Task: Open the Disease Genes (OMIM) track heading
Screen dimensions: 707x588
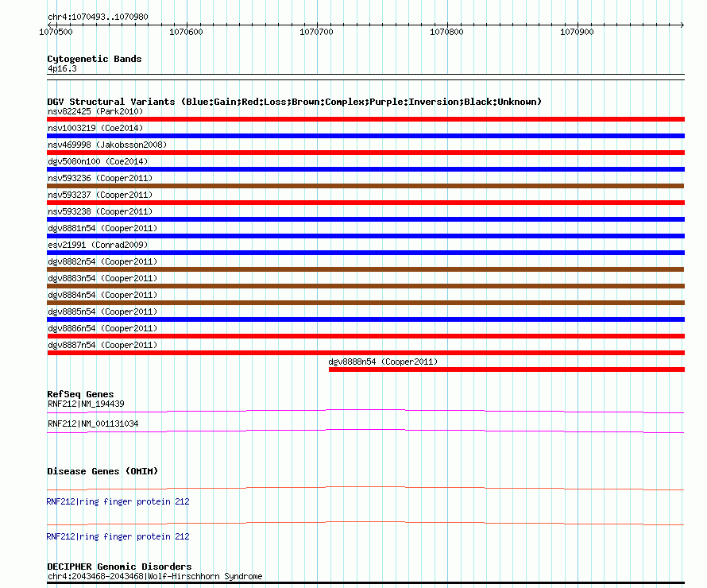Action: 102,471
